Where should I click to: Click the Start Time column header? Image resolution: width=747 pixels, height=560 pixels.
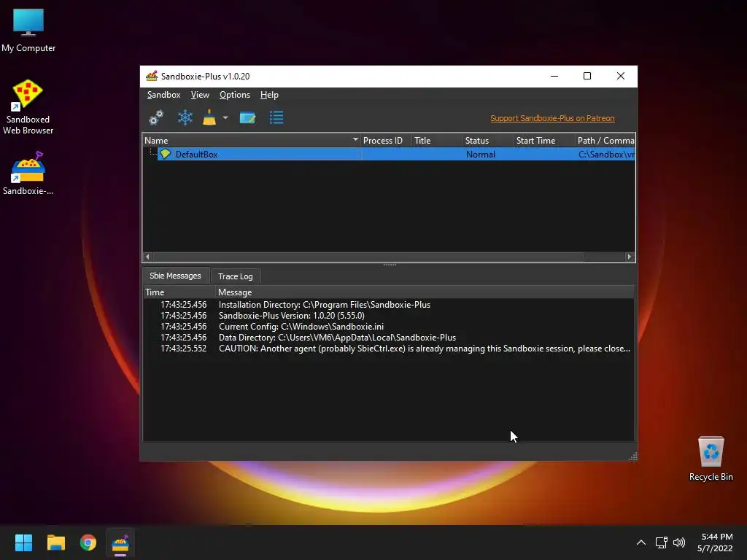coord(544,141)
